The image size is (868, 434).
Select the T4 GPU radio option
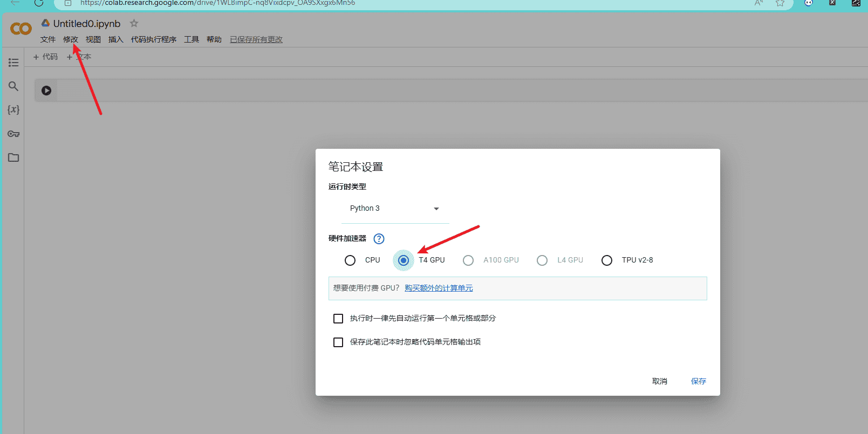(x=404, y=260)
